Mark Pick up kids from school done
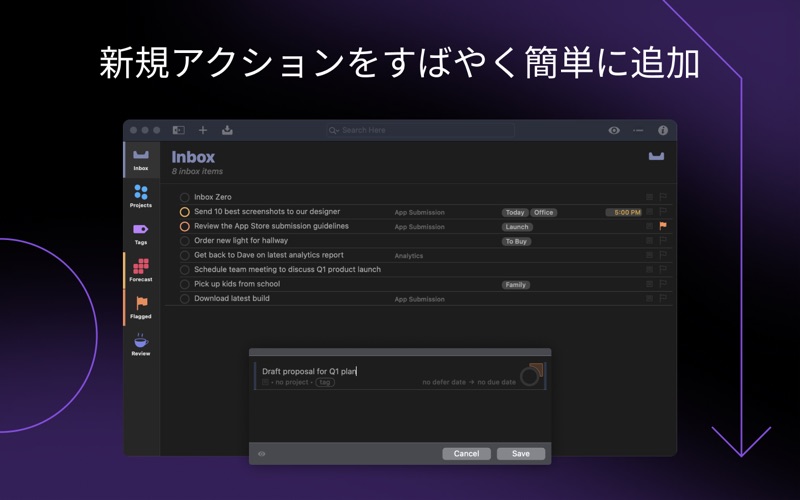Screen dimensions: 800x500 click(x=185, y=284)
